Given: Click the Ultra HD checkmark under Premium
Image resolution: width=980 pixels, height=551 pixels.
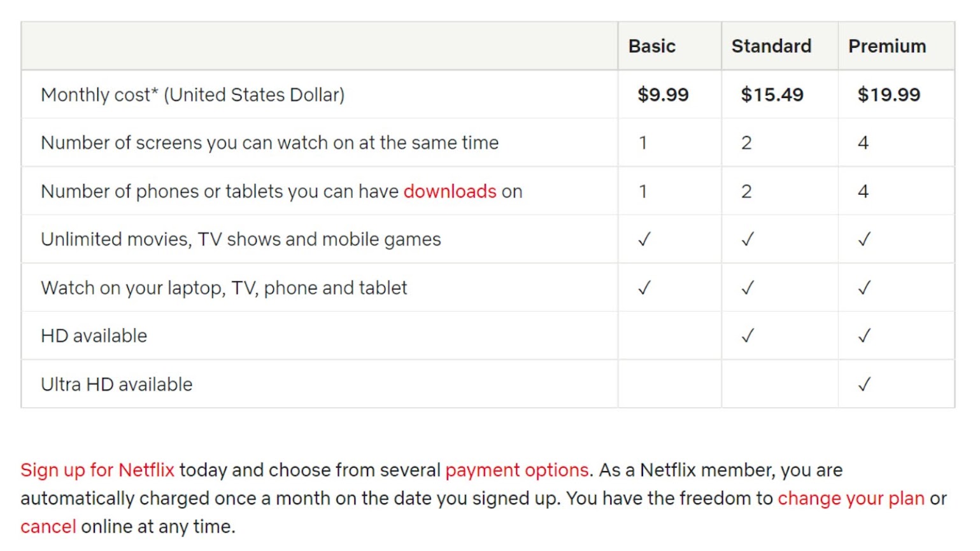Looking at the screenshot, I should (x=864, y=384).
